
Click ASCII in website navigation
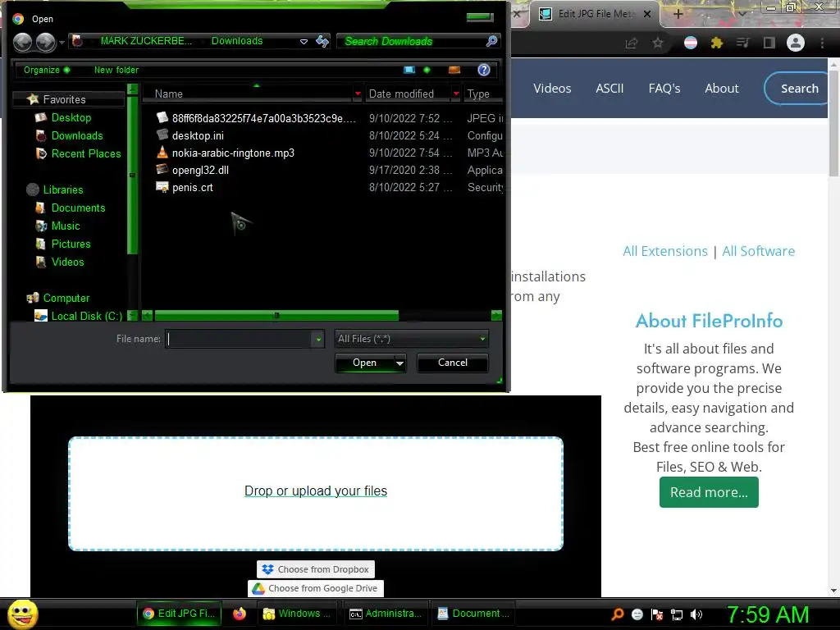[x=609, y=89]
